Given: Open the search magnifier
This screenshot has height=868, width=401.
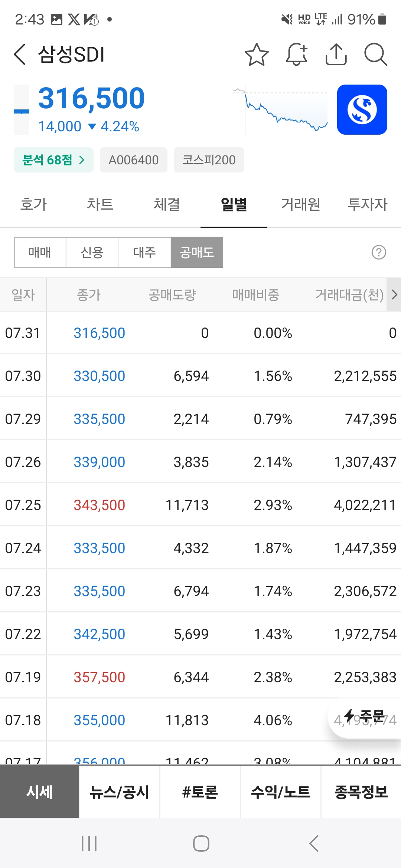Looking at the screenshot, I should 375,55.
